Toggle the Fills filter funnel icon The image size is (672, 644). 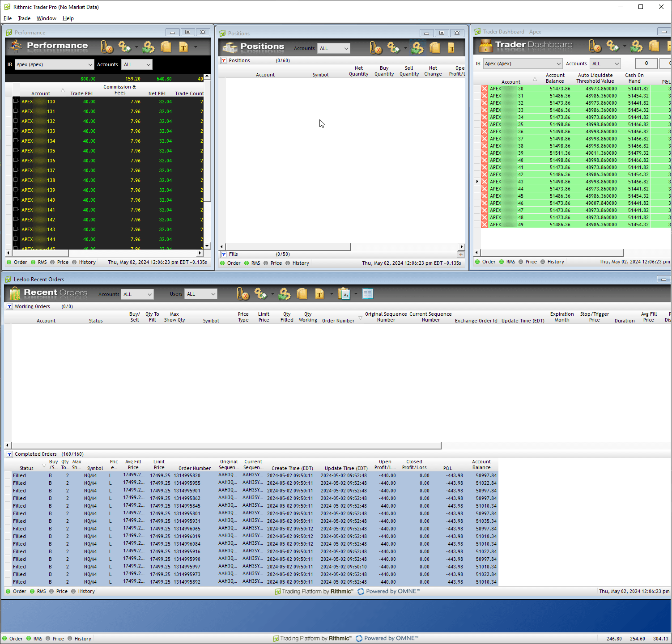(x=224, y=254)
